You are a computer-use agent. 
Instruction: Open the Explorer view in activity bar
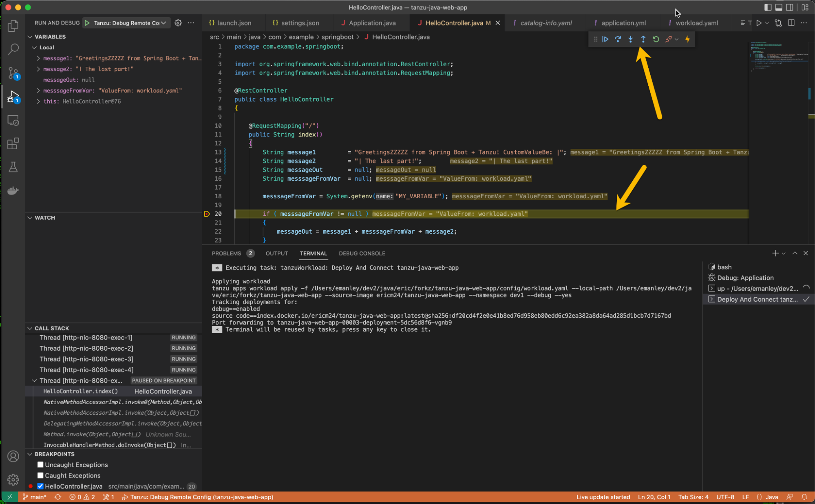pos(13,26)
